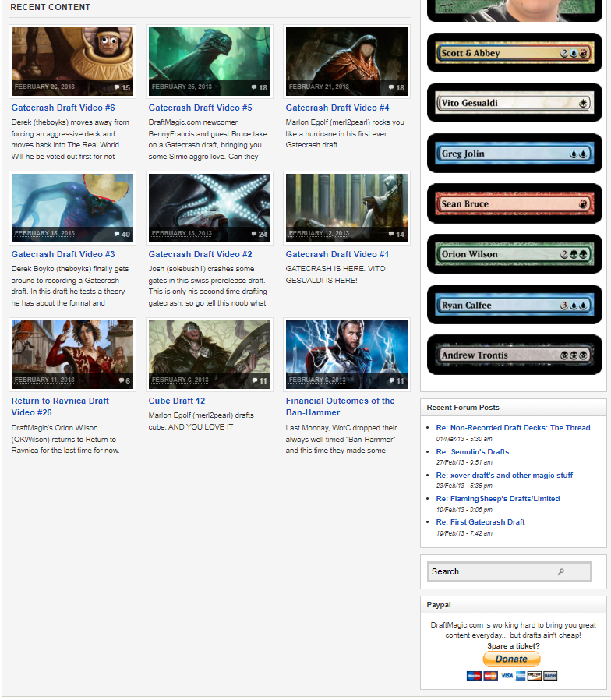
Task: Click the Gatecrash Draft Video #5 title
Action: tap(200, 108)
